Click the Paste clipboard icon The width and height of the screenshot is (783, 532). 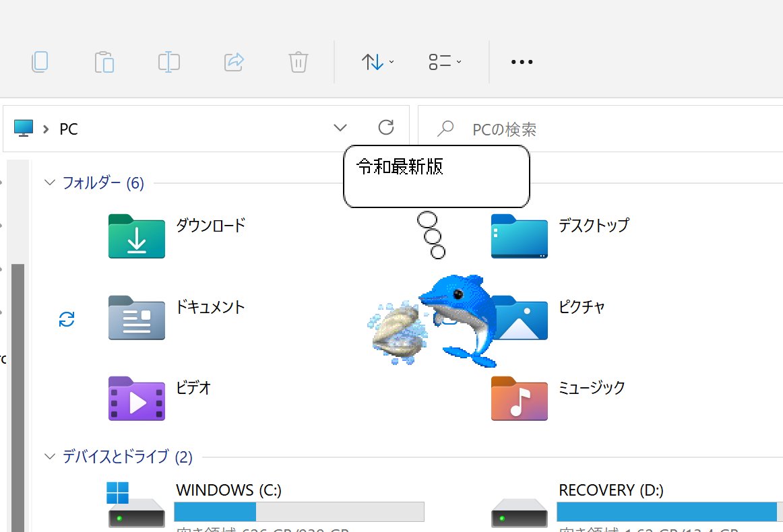[x=104, y=62]
